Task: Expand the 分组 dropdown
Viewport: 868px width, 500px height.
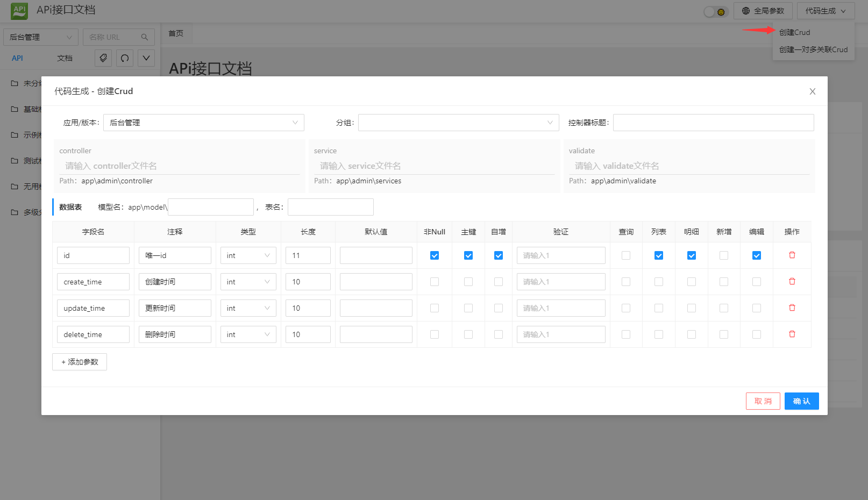Action: [x=458, y=123]
